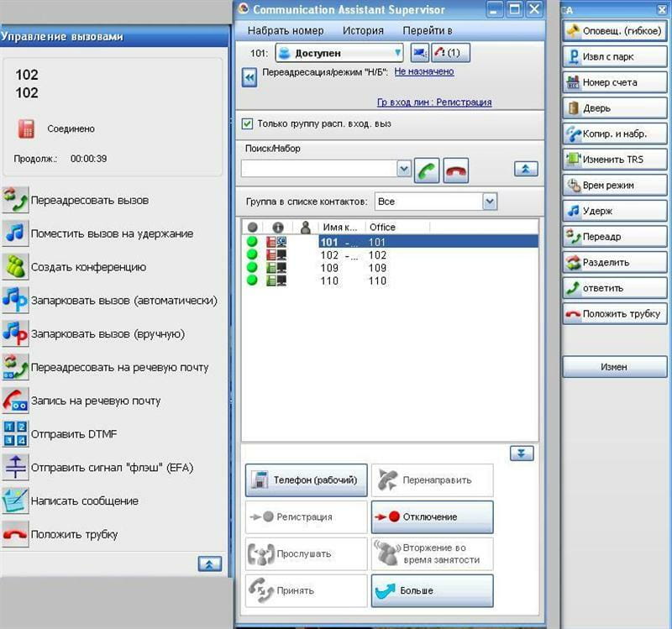Open the Набрать номер menu

point(286,31)
